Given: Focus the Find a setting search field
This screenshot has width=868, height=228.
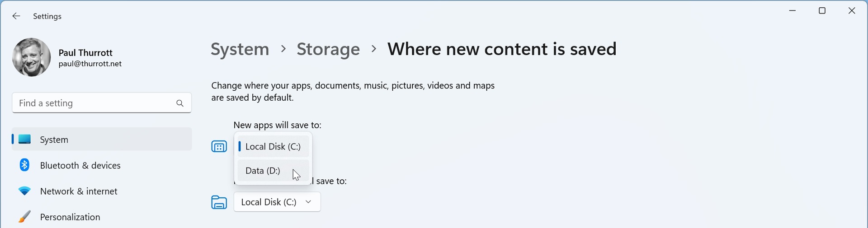Looking at the screenshot, I should click(93, 103).
